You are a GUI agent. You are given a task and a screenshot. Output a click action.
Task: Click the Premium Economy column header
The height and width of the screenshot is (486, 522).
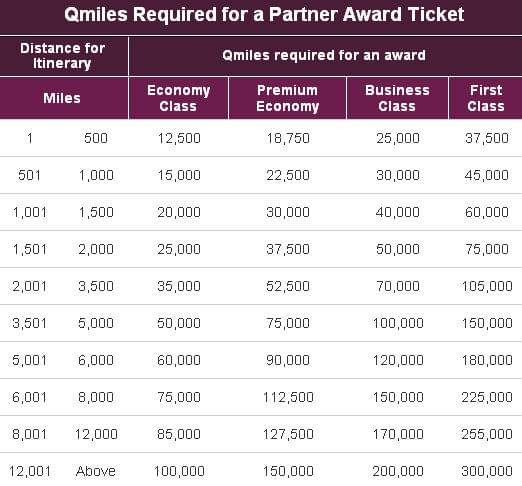tap(288, 98)
